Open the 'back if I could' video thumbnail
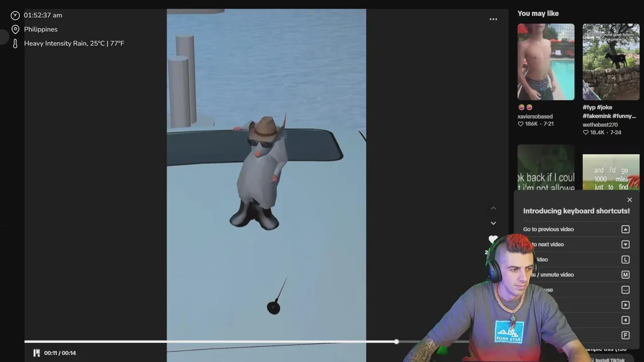 click(546, 167)
